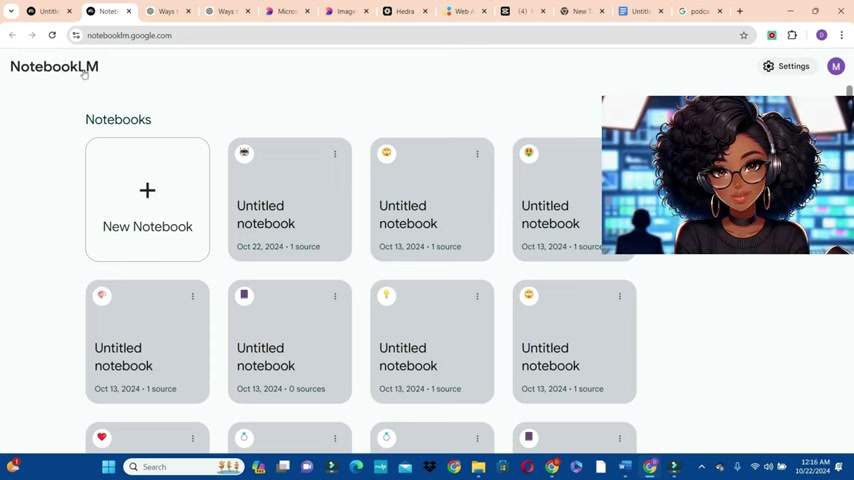Switch to the podcast Google search tab

coord(700,11)
